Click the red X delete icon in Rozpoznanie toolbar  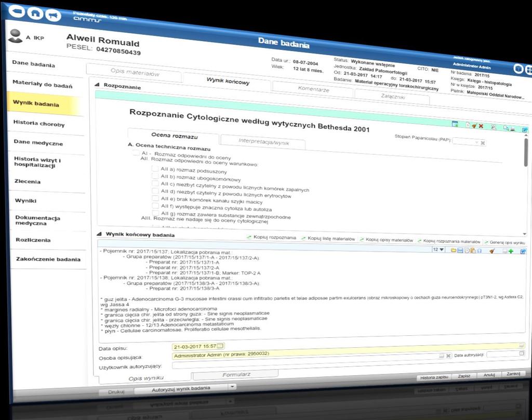pyautogui.click(x=481, y=126)
